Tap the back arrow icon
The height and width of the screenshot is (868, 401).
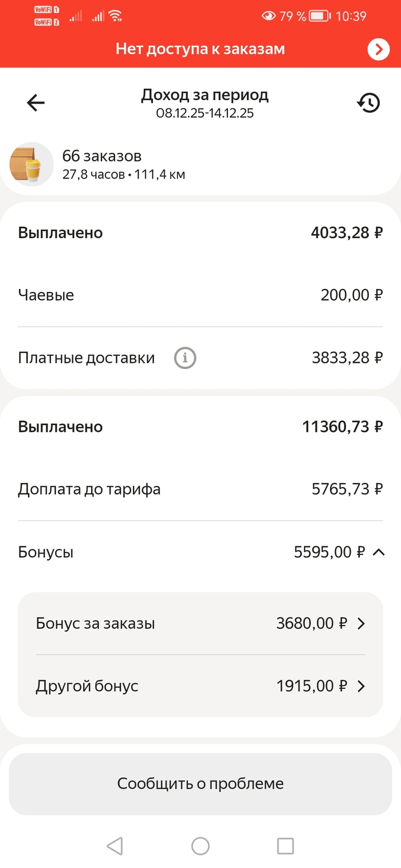(x=36, y=103)
